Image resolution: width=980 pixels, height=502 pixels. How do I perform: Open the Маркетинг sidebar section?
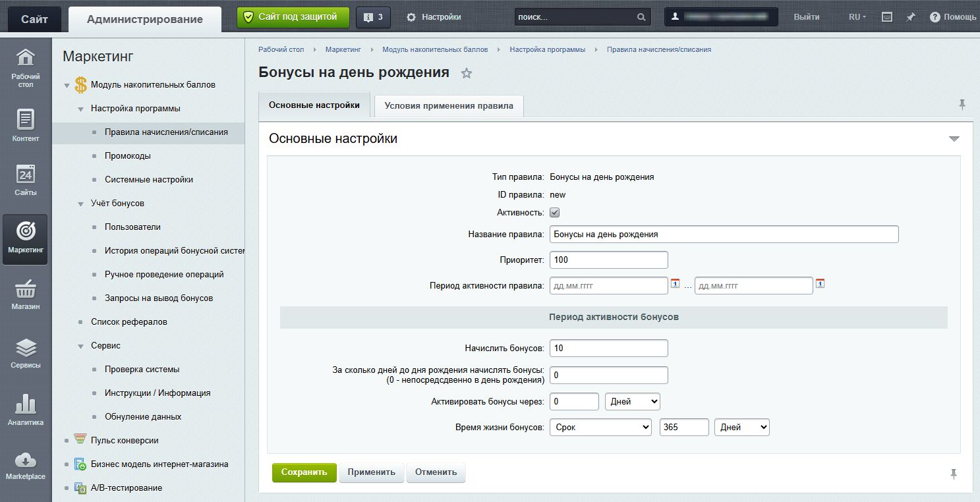coord(26,238)
